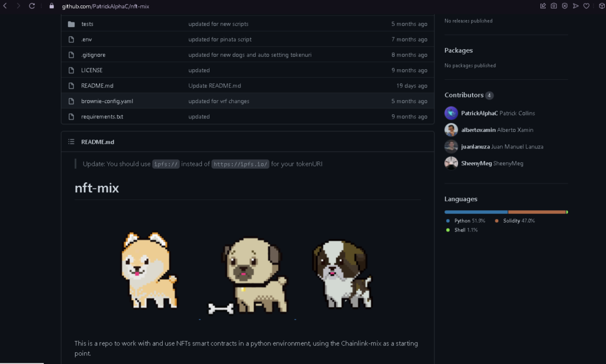606x364 pixels.
Task: Open the Packages heading link
Action: [x=459, y=50]
